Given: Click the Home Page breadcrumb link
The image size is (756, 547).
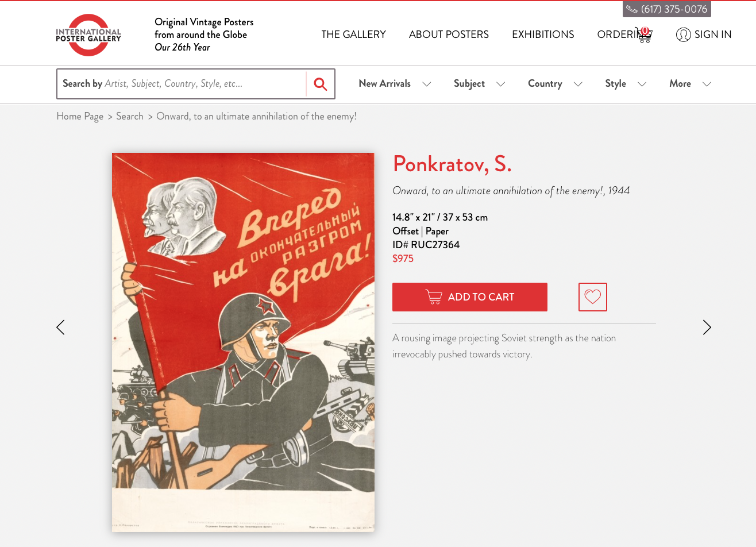Looking at the screenshot, I should tap(80, 117).
